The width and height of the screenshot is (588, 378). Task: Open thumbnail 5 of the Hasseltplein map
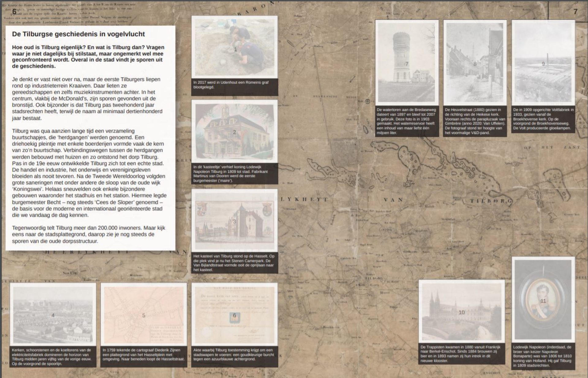click(144, 314)
